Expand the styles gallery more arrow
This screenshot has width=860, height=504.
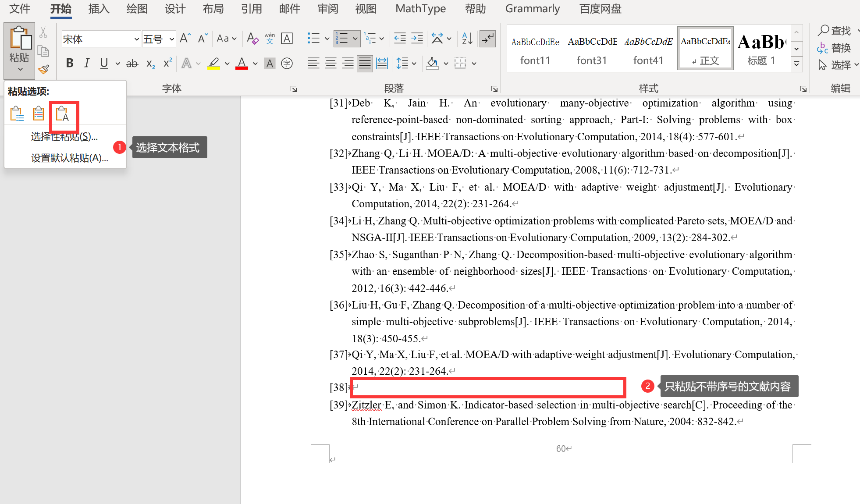click(x=796, y=64)
